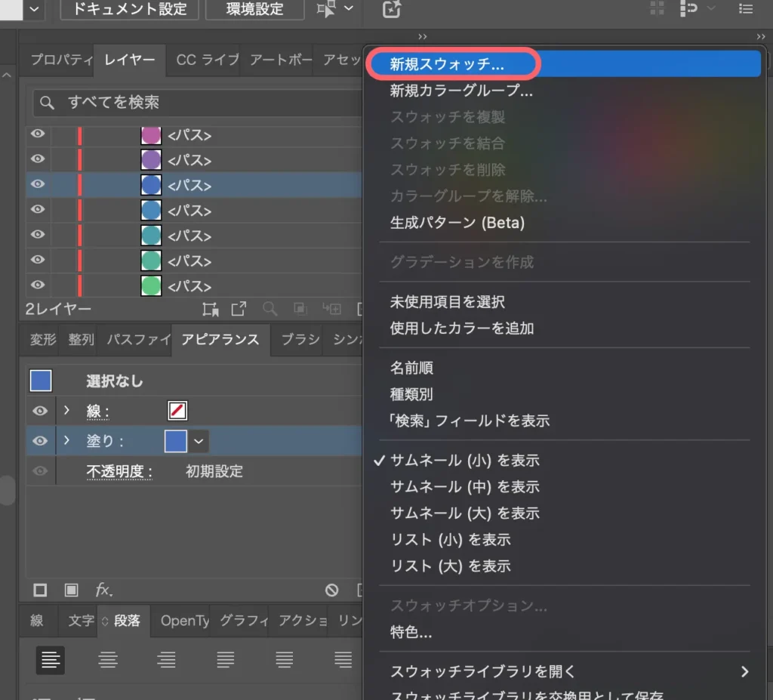Toggle visibility of the 線 stroke row
The width and height of the screenshot is (773, 700).
point(39,411)
